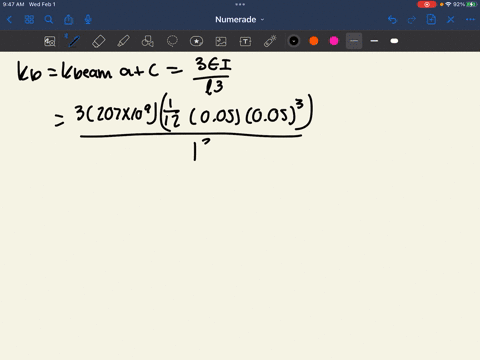Open the Shapes tool
This screenshot has height=360, width=480.
(x=148, y=41)
